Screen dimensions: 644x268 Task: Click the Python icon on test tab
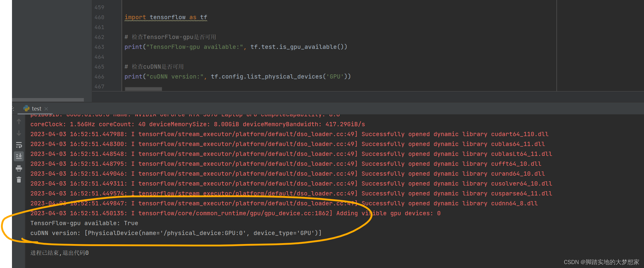tap(26, 109)
